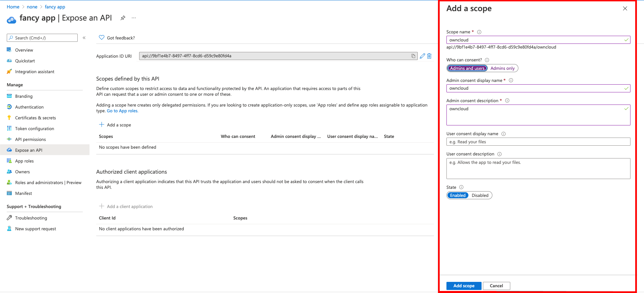The width and height of the screenshot is (644, 293).
Task: Click User consent description text area
Action: click(538, 169)
